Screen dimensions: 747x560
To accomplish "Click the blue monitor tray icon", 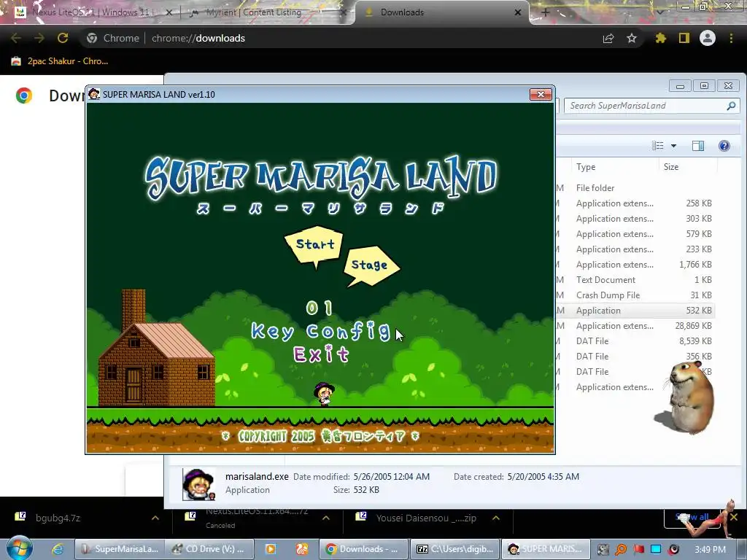I will coord(656,550).
